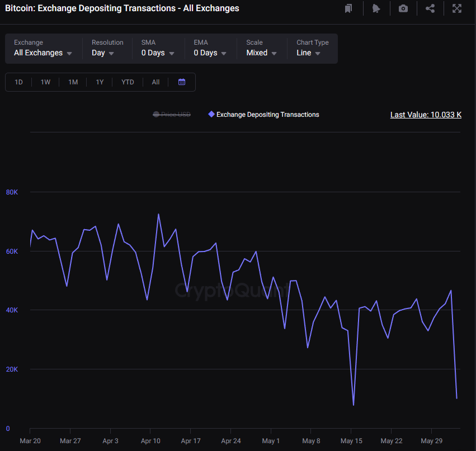Open the Scale dropdown set to Mixed
Viewport: 476px width, 451px height.
pyautogui.click(x=261, y=49)
